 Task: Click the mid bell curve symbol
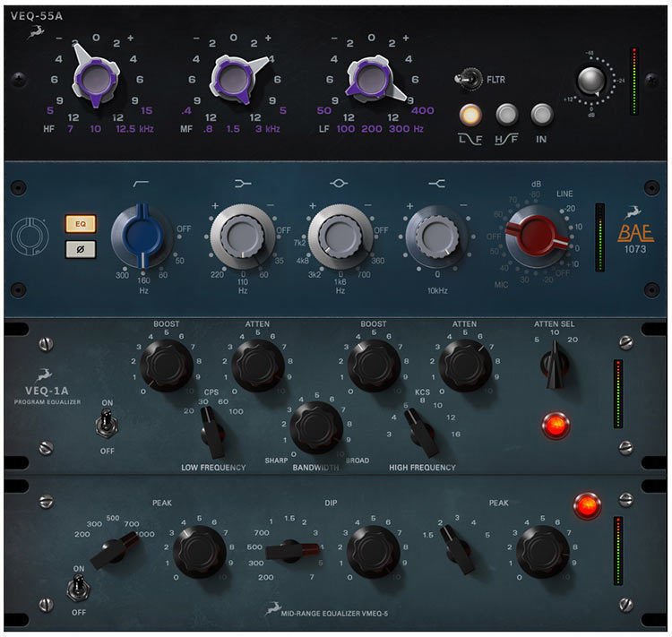339,184
